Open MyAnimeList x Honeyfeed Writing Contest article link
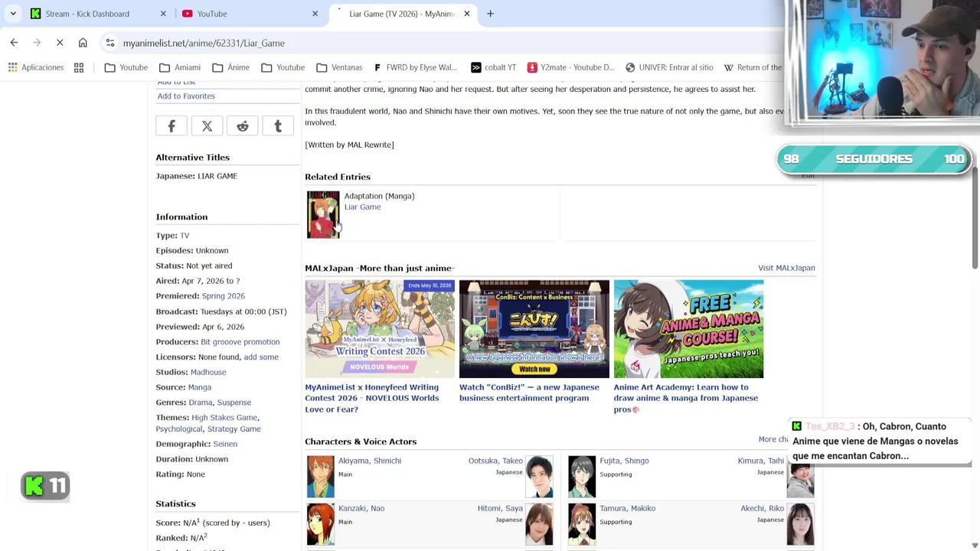This screenshot has width=980, height=551. tap(372, 398)
